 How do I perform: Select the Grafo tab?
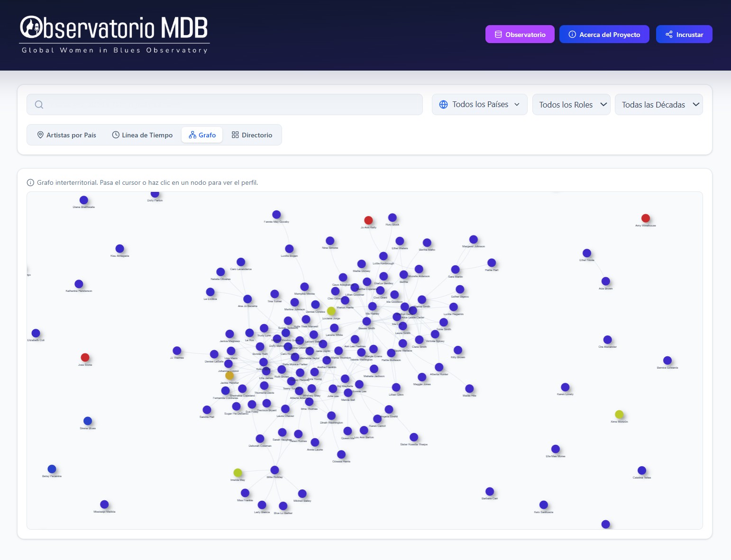202,135
